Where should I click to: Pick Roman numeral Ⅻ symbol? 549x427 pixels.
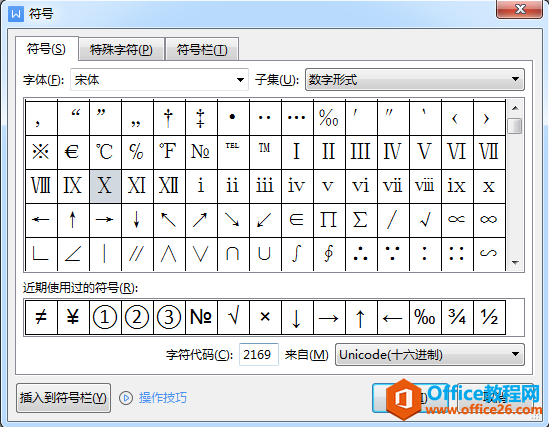point(169,186)
